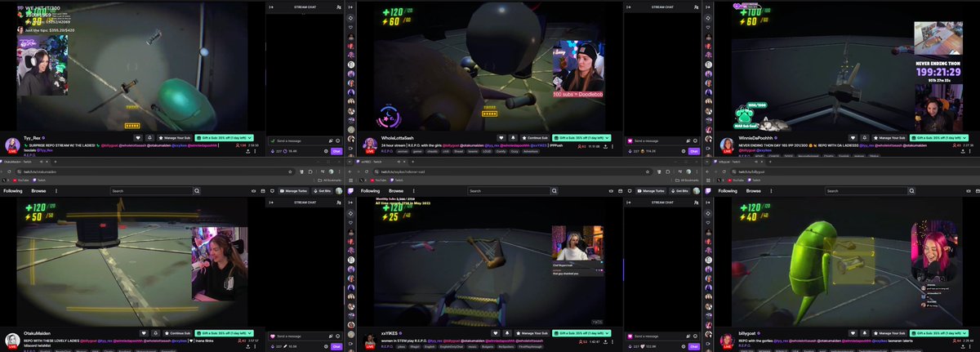980x352 pixels.
Task: Toggle notification bell on Tyy_Rex stream
Action: 149,138
